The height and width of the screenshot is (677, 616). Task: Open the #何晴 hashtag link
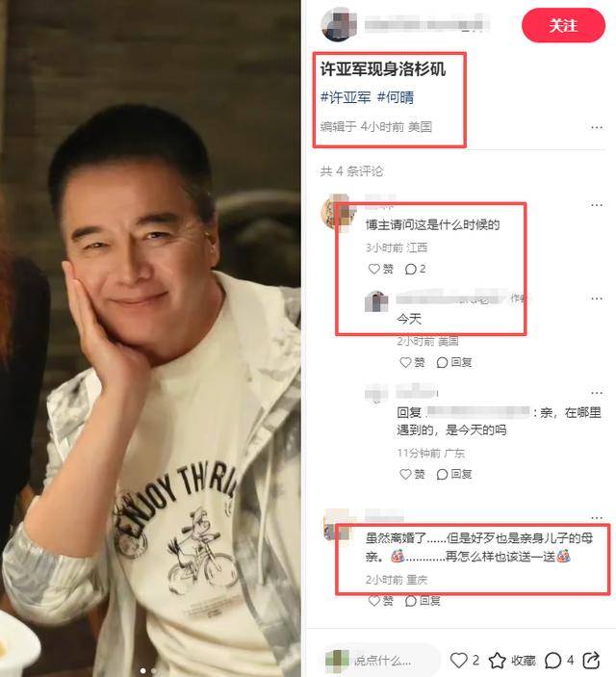(395, 97)
